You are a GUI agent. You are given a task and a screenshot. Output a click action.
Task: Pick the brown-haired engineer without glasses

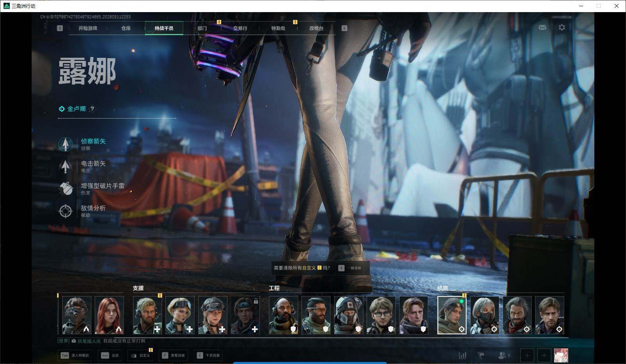pyautogui.click(x=413, y=315)
